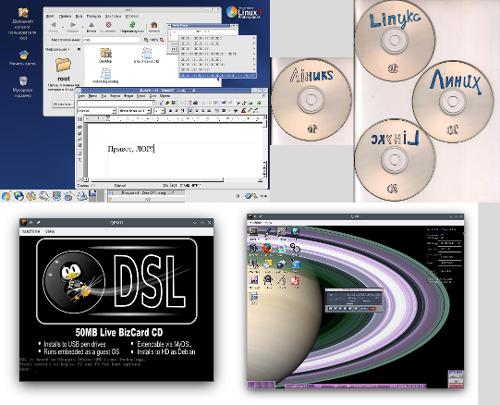Click '50MB Live BizCard CD' heading

119,332
